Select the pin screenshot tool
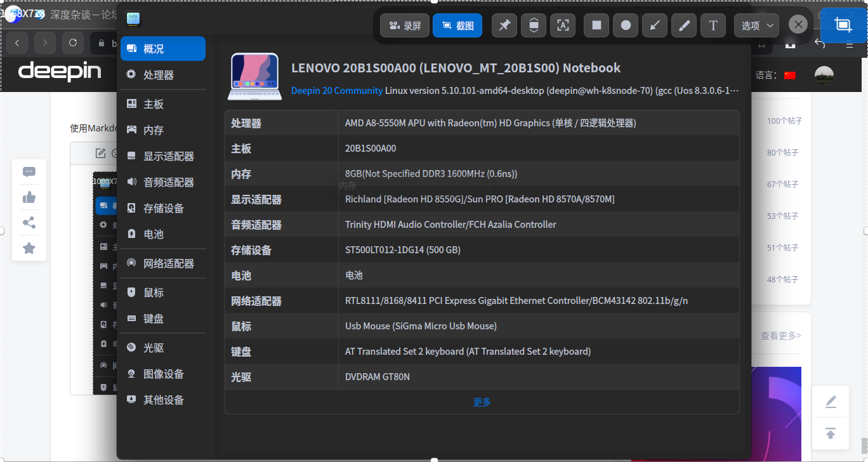This screenshot has width=868, height=462. [x=504, y=25]
